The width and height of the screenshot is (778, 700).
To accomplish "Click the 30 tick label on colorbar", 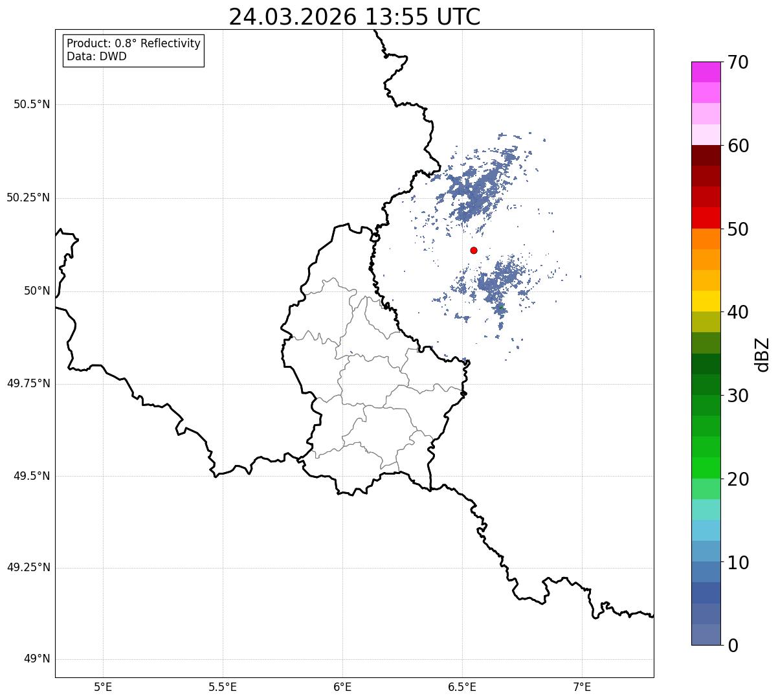I will [x=737, y=396].
